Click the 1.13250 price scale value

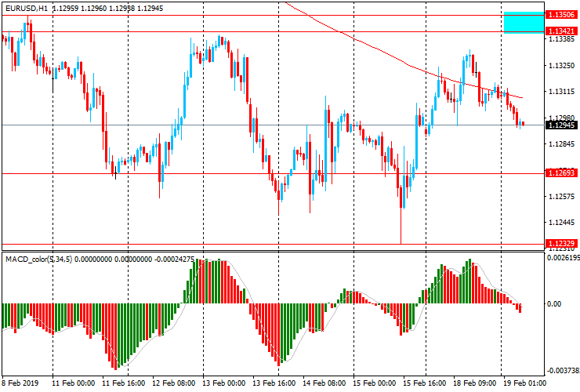tap(561, 66)
